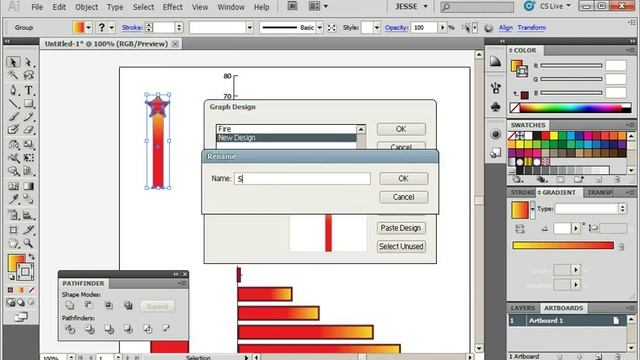Select the Scale tool
The image size is (640, 360).
point(28,144)
